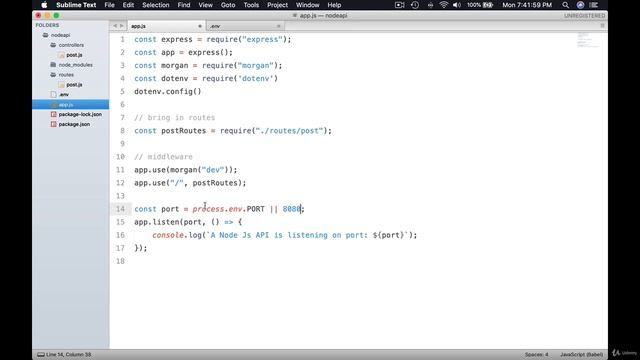Screen dimensions: 640x360
Task: Place cursor on require("express") line
Action: 213,39
